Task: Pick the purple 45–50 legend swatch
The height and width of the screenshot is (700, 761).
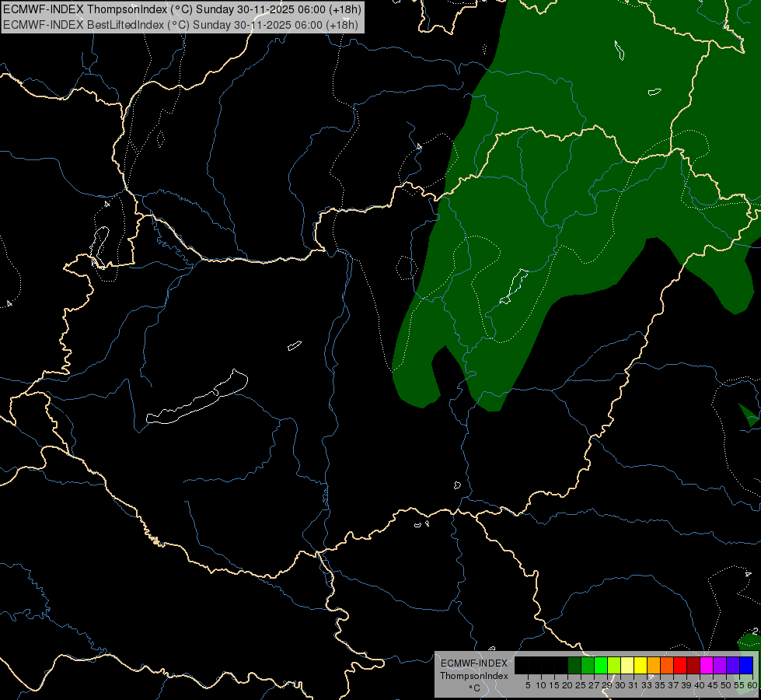Action: pos(720,666)
